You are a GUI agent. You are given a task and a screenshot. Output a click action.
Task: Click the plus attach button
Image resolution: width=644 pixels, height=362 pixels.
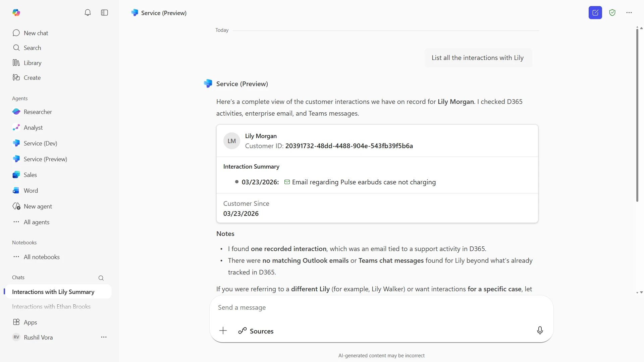point(223,331)
